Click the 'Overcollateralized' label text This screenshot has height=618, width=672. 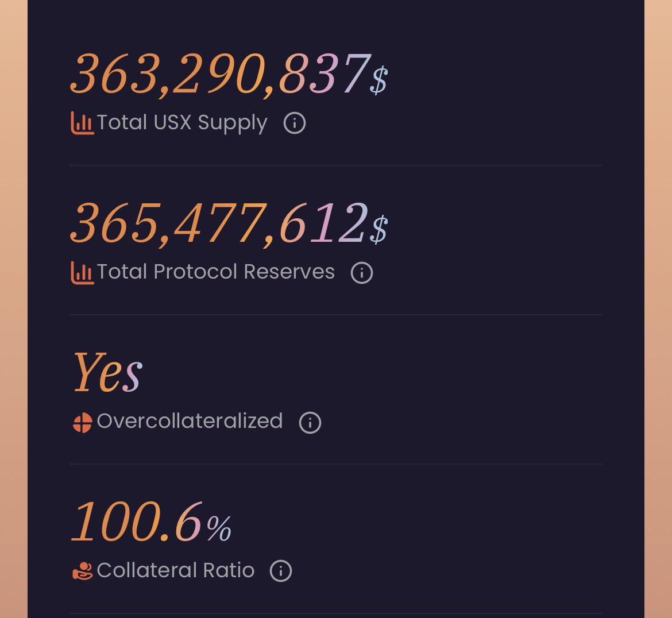click(x=190, y=421)
